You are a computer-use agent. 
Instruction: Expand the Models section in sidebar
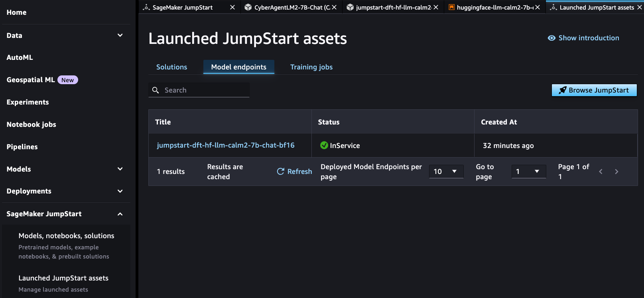(120, 169)
